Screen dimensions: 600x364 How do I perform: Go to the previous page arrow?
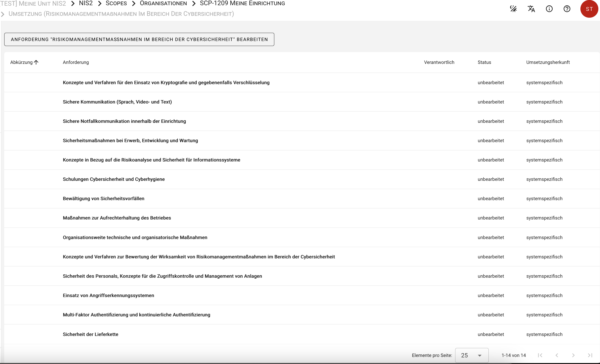[557, 355]
